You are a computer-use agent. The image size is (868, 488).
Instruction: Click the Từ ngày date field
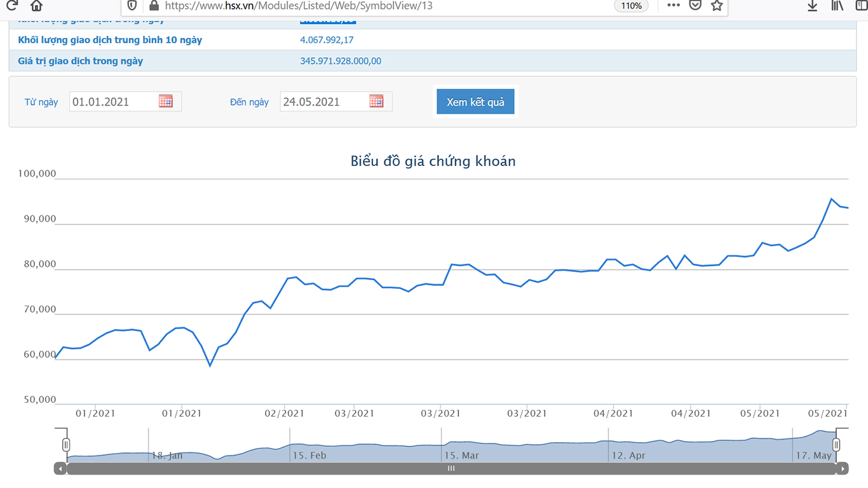click(112, 102)
